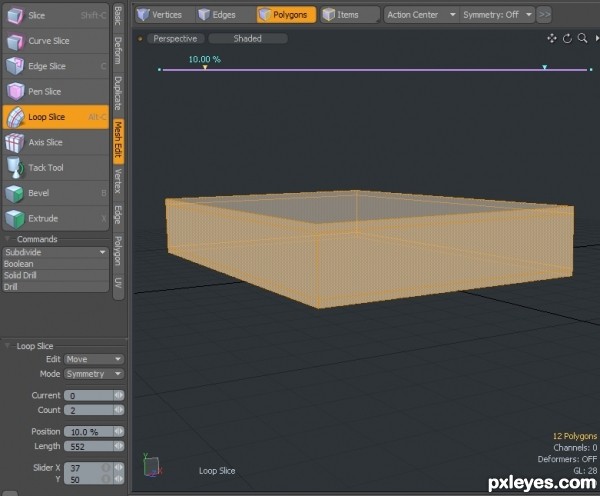600x496 pixels.
Task: Open the Duplicate vertical tab
Action: [118, 93]
